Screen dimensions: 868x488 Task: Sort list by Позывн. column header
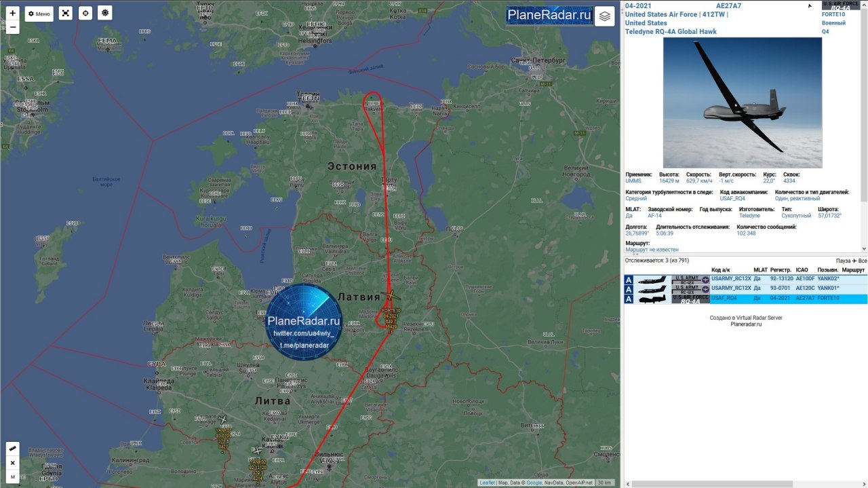pyautogui.click(x=828, y=270)
